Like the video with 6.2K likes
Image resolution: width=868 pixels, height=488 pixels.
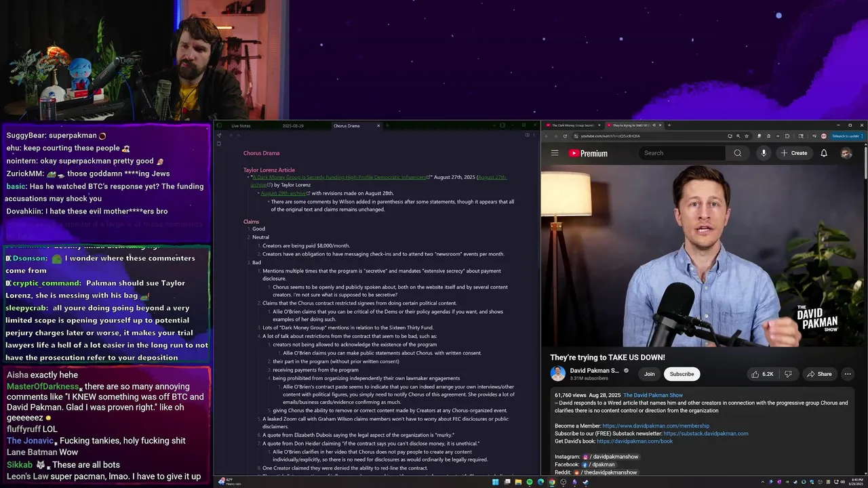[x=762, y=374]
